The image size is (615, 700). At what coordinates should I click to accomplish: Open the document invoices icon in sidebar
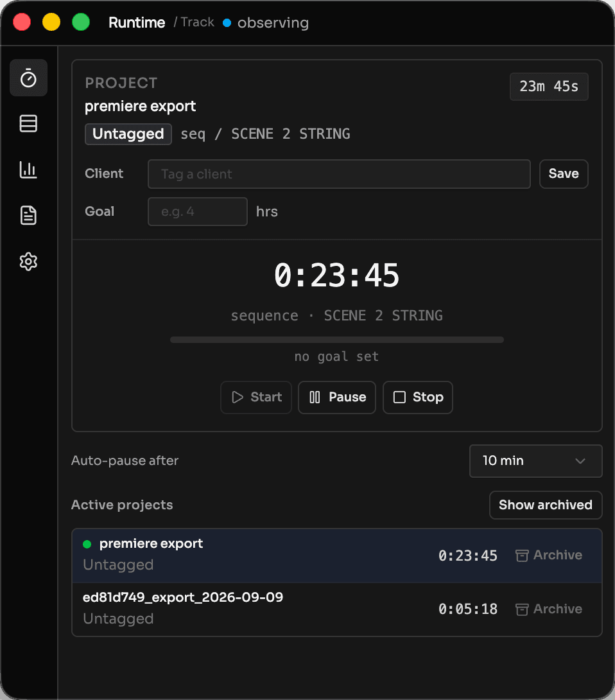pyautogui.click(x=28, y=216)
